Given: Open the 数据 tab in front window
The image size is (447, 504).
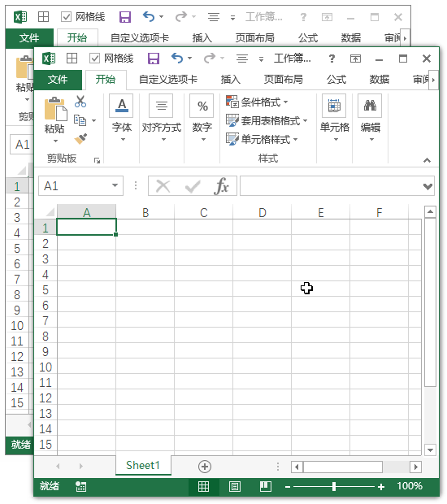Looking at the screenshot, I should (x=380, y=79).
